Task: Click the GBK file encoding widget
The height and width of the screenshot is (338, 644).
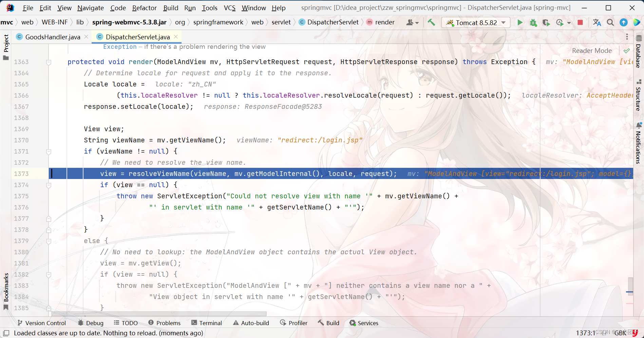Action: coord(620,333)
